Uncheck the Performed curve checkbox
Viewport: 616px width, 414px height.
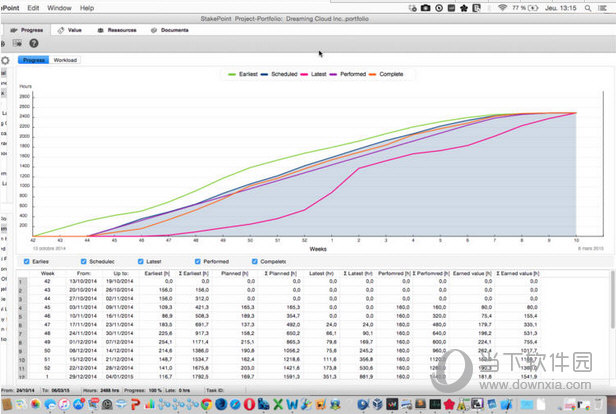pos(198,262)
